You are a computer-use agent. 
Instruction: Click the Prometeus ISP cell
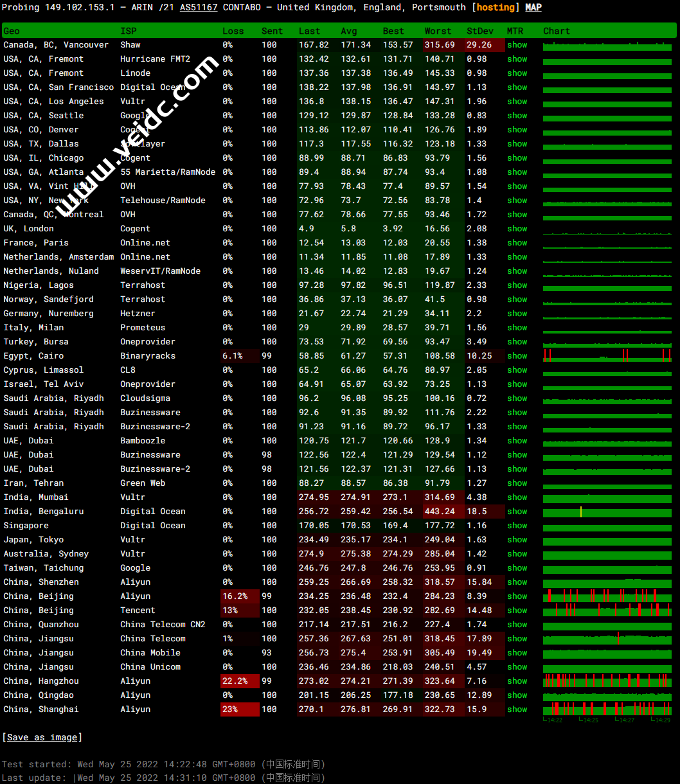click(x=143, y=328)
